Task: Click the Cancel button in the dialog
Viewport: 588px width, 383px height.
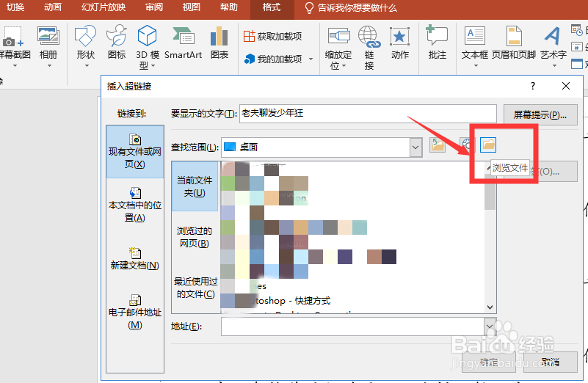Action: (550, 362)
